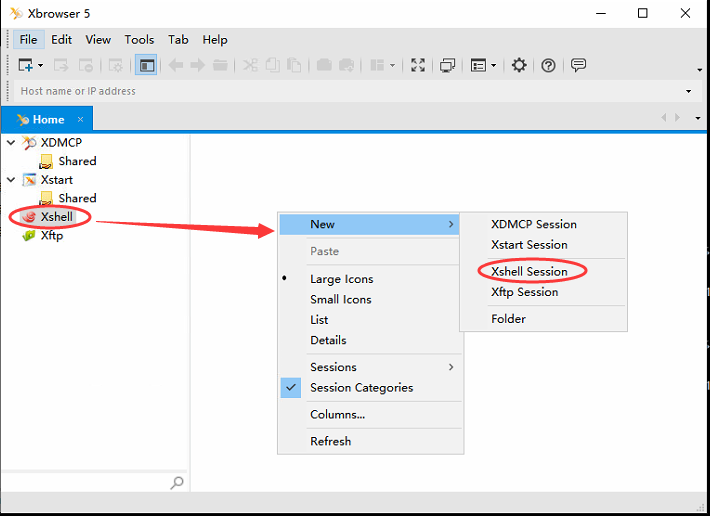Viewport: 710px width, 516px height.
Task: Collapse the Xstart tree node
Action: click(x=11, y=180)
